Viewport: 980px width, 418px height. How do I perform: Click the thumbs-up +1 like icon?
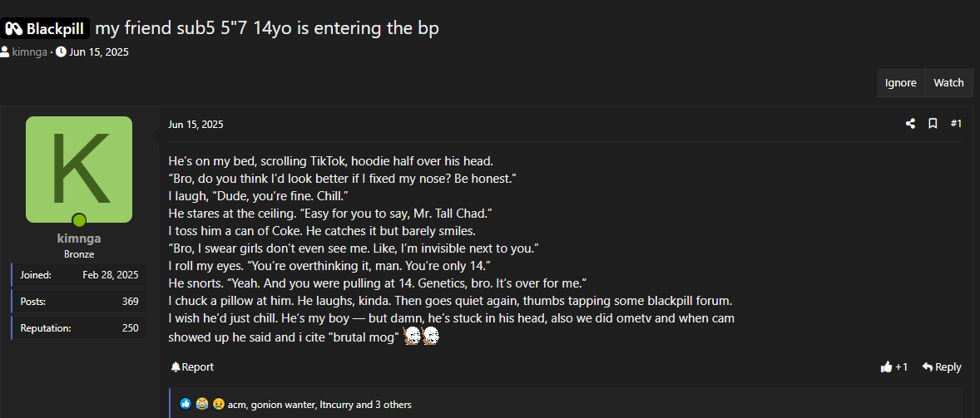click(x=886, y=366)
